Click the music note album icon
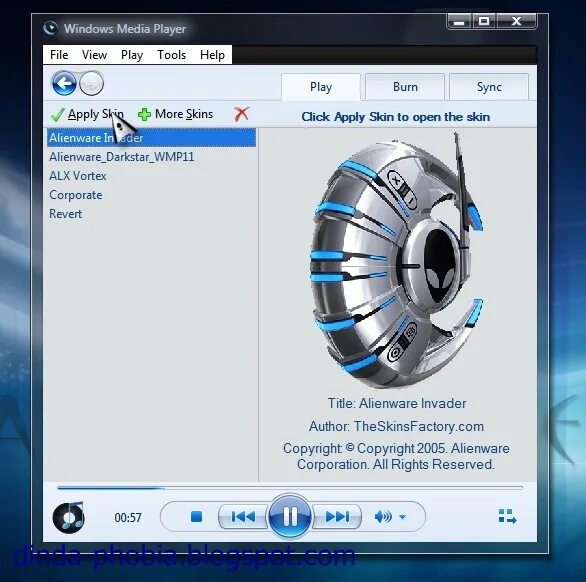Screen dimensions: 586x582 click(x=68, y=517)
